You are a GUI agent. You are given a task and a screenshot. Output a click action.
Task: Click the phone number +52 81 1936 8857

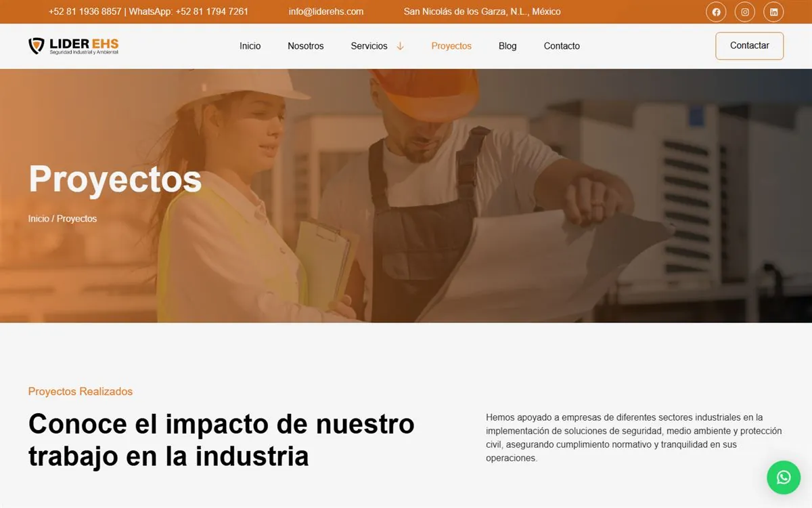[85, 12]
